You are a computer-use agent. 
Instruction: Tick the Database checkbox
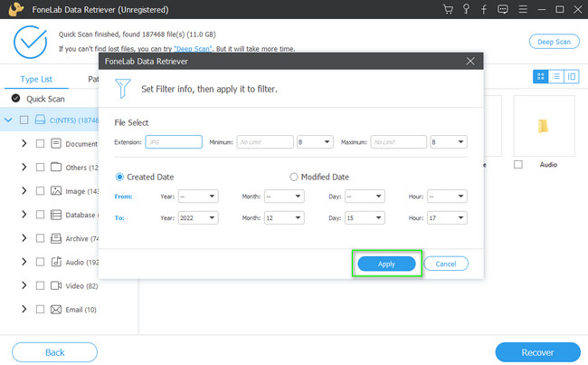[x=40, y=215]
